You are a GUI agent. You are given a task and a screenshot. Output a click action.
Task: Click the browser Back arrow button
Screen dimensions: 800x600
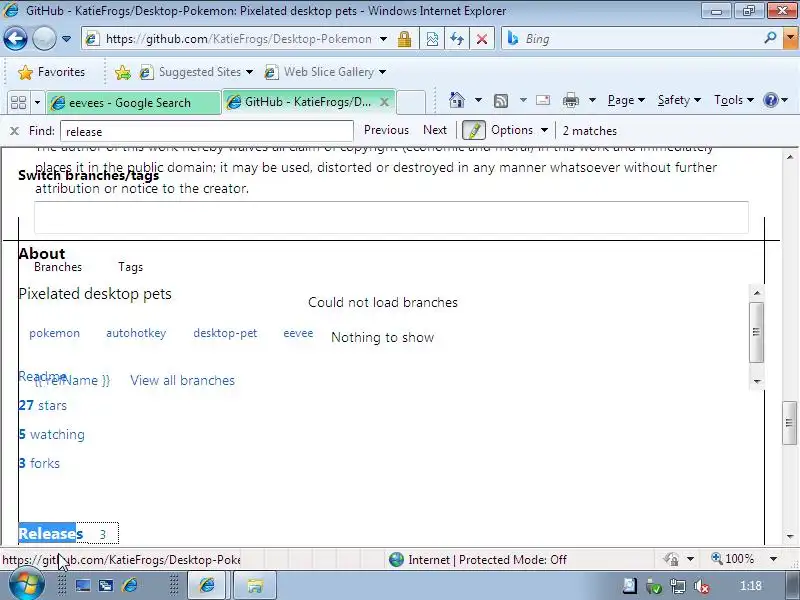point(15,38)
